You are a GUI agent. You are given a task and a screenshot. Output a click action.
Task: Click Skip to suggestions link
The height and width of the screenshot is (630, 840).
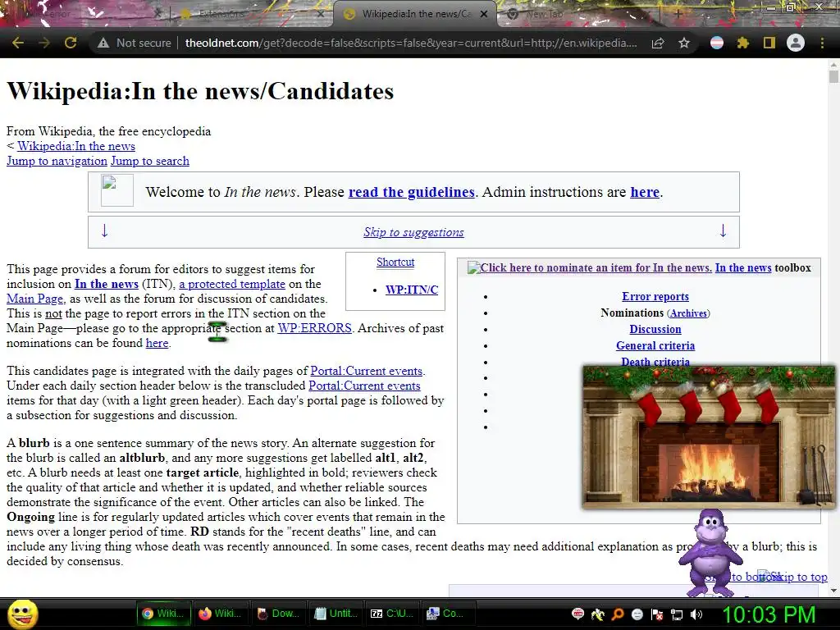click(413, 232)
